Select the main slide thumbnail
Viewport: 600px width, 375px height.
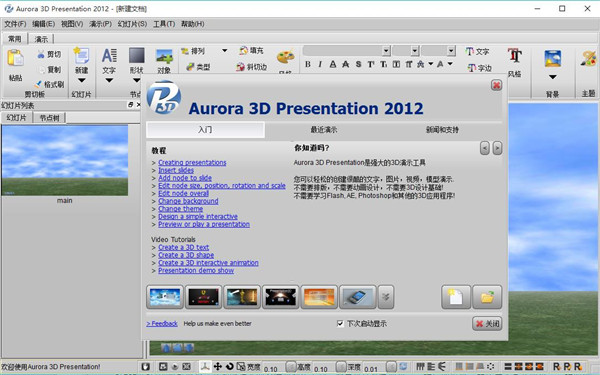point(65,160)
